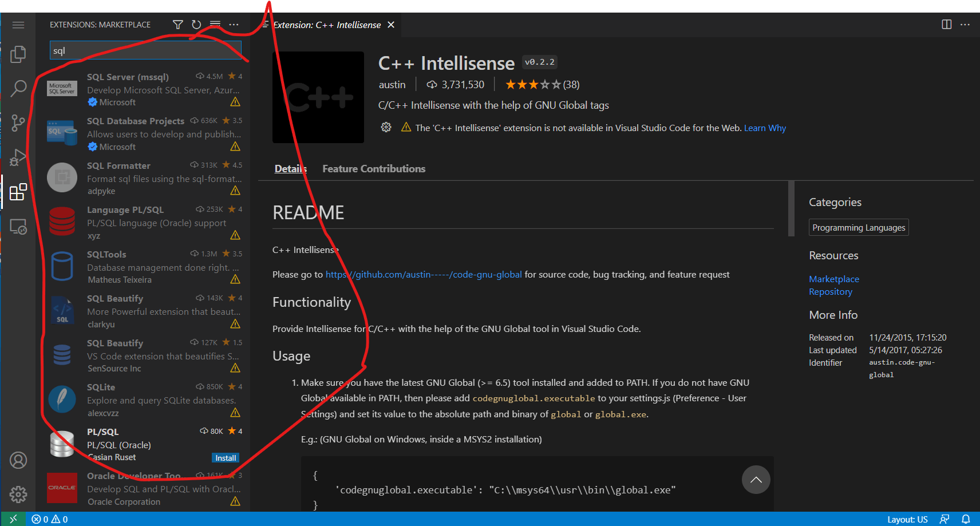The height and width of the screenshot is (526, 980).
Task: Open the Manage gear menu
Action: [18, 494]
